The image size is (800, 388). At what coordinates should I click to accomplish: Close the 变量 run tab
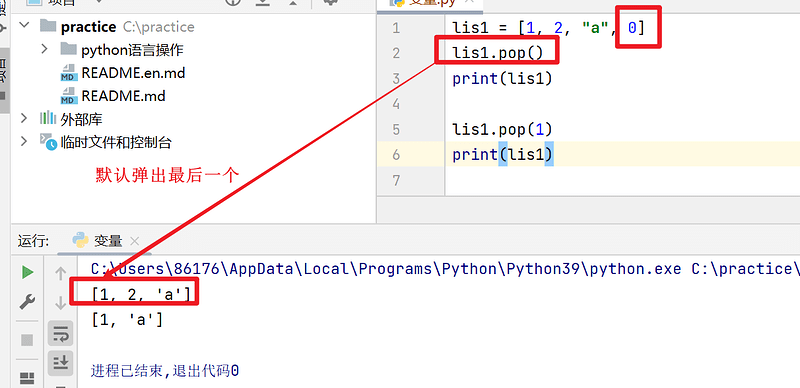[134, 241]
